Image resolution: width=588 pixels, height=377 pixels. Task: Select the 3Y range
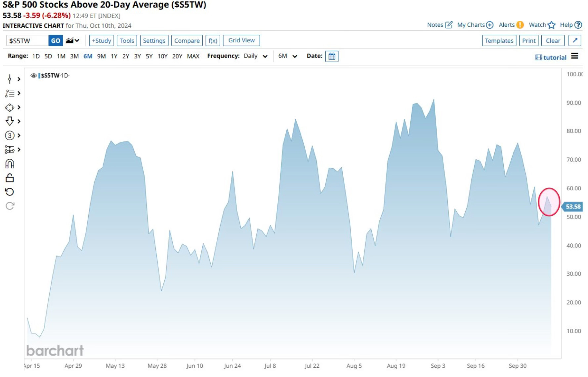pyautogui.click(x=138, y=56)
